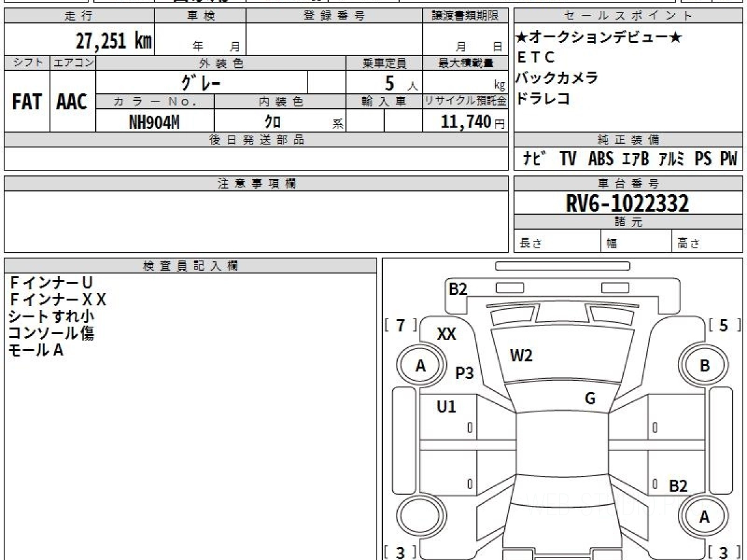Image resolution: width=747 pixels, height=560 pixels.
Task: Click the ★オークションデビュー★ sales point
Action: pos(599,38)
